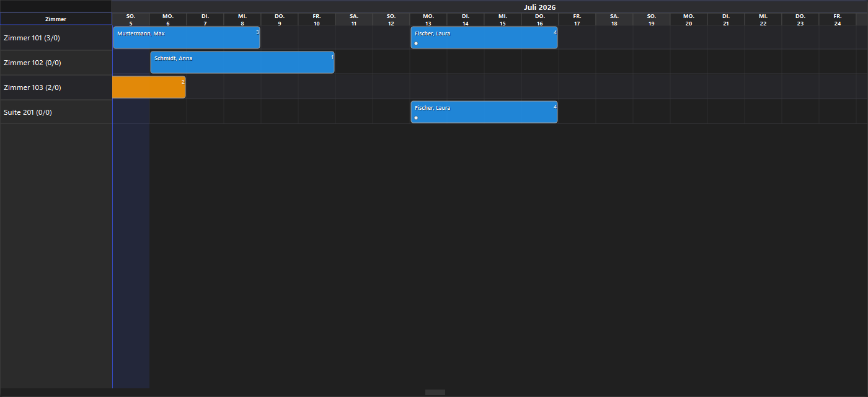Select the MO. 20 day header
868x397 pixels.
click(x=689, y=19)
